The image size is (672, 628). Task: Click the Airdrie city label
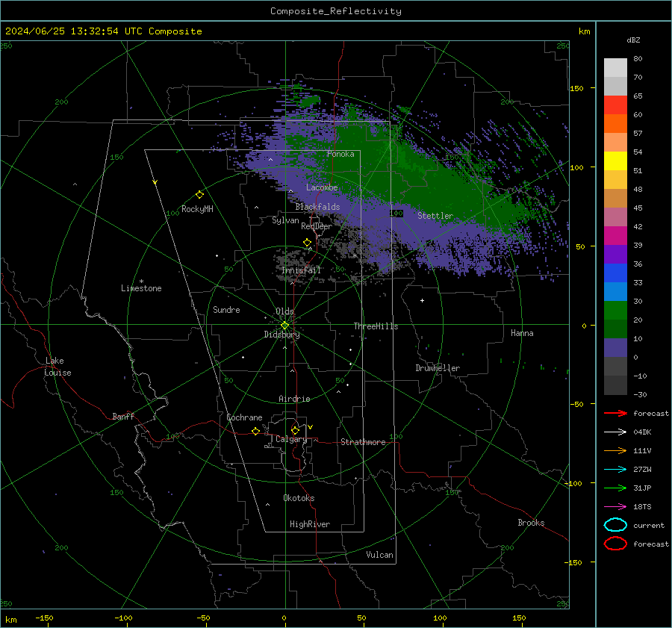pos(294,399)
